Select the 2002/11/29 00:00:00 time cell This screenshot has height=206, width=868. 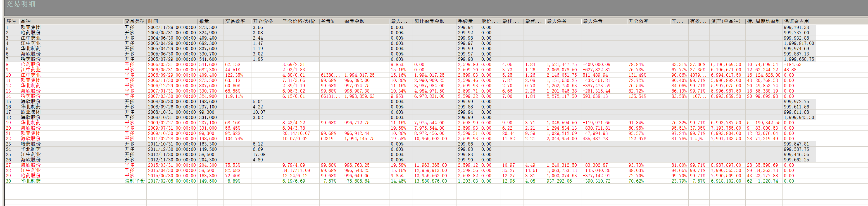click(x=172, y=28)
